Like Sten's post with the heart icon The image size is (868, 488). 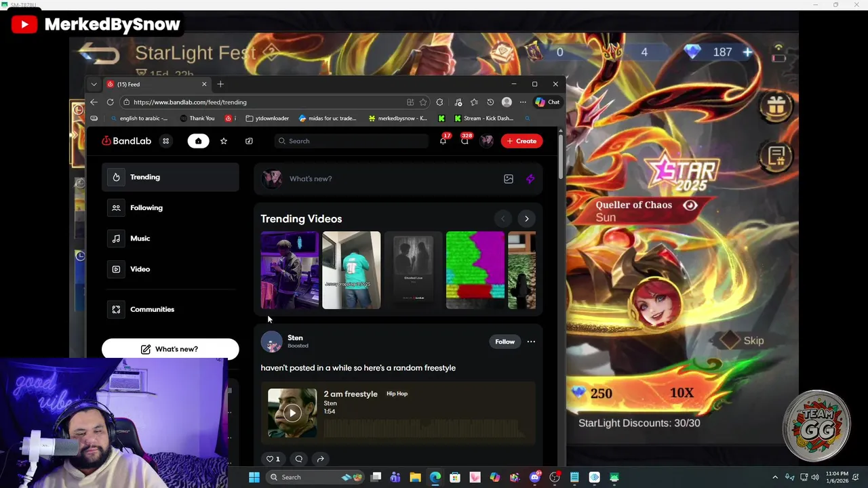(270, 459)
